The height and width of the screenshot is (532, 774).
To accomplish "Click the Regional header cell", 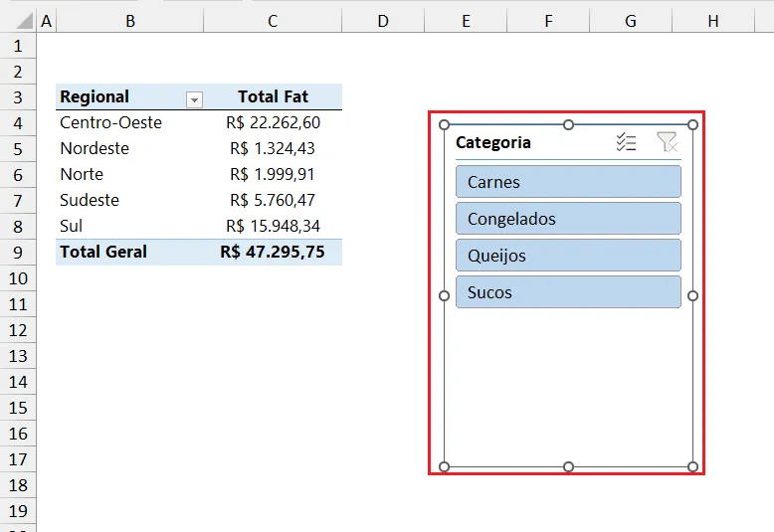I will pyautogui.click(x=129, y=96).
